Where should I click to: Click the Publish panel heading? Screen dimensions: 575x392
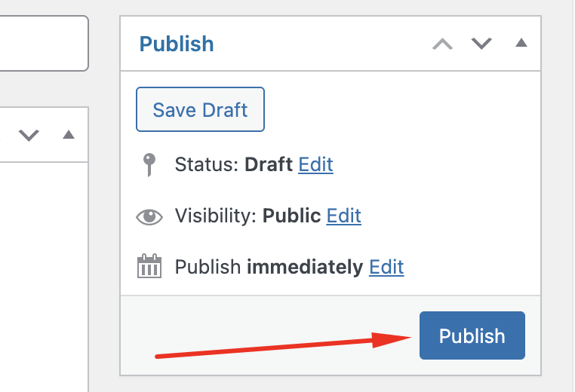coord(177,44)
